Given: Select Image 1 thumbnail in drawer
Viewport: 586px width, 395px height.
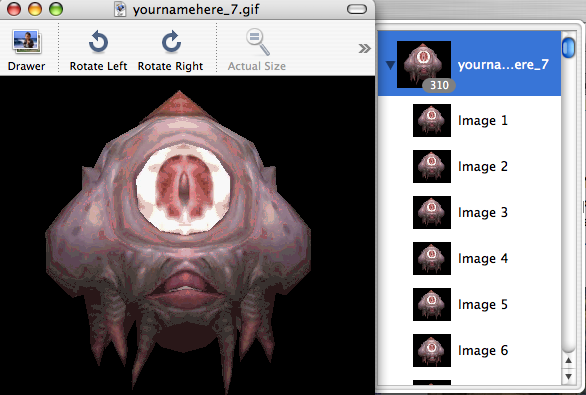Looking at the screenshot, I should coord(432,120).
